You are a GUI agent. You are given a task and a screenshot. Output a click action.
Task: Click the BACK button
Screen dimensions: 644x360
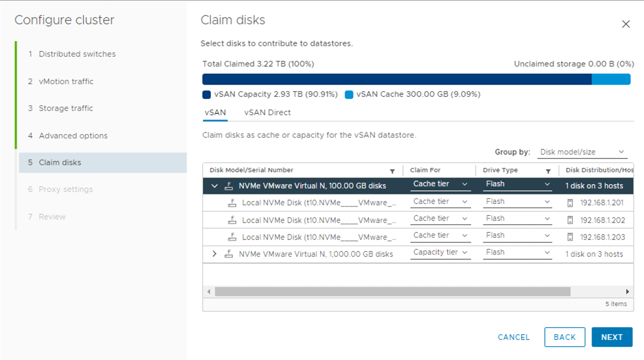click(564, 337)
